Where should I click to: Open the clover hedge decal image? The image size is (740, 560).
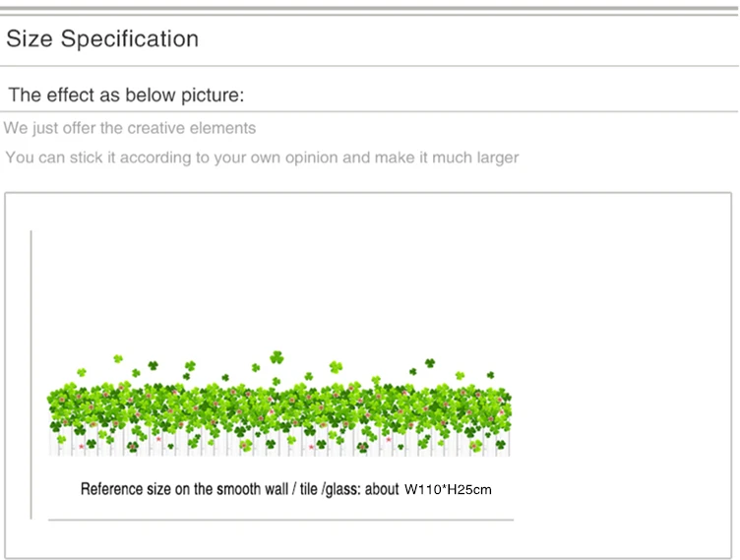[x=279, y=404]
